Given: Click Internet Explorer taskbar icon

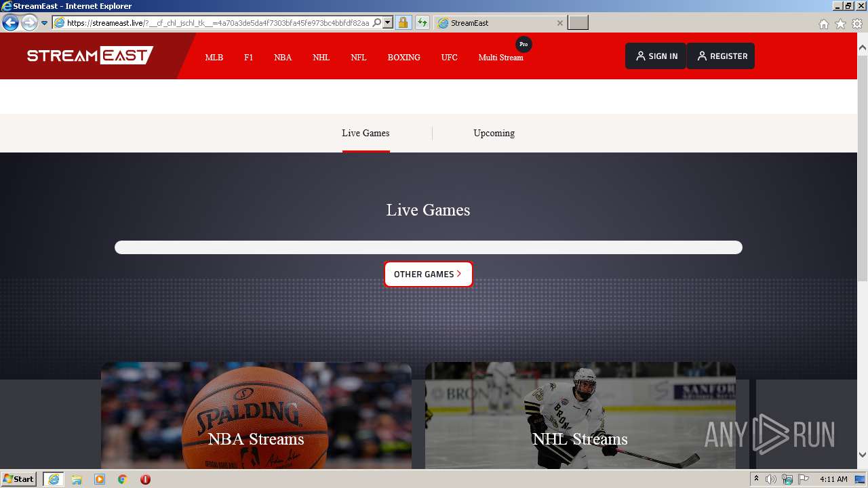Looking at the screenshot, I should 53,479.
